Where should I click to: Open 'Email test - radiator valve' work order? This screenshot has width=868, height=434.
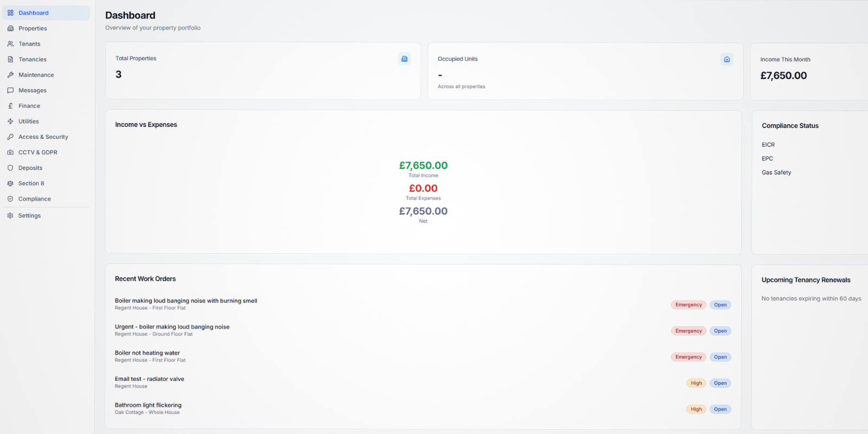point(149,379)
